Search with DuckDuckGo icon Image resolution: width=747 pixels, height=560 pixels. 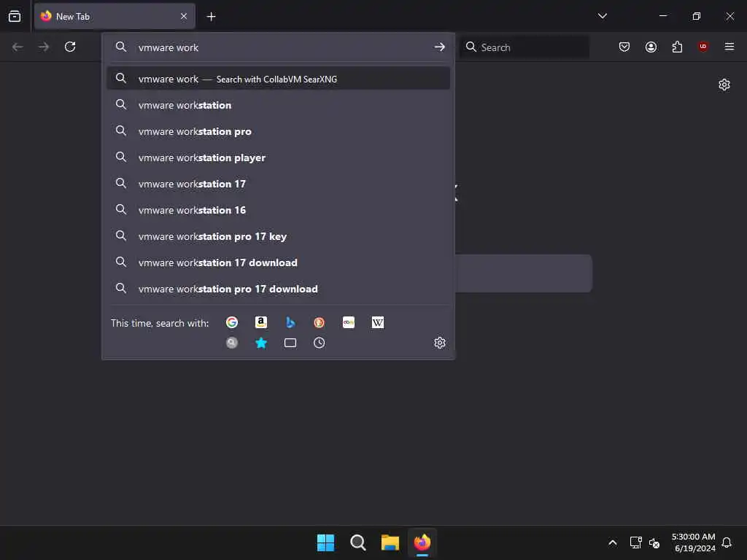(320, 322)
